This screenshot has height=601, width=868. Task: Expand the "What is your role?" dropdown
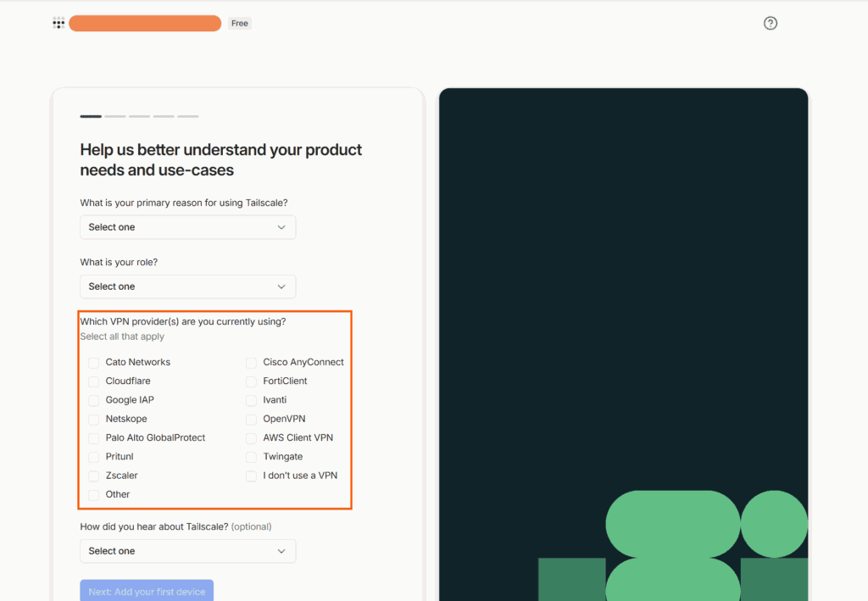pos(187,287)
